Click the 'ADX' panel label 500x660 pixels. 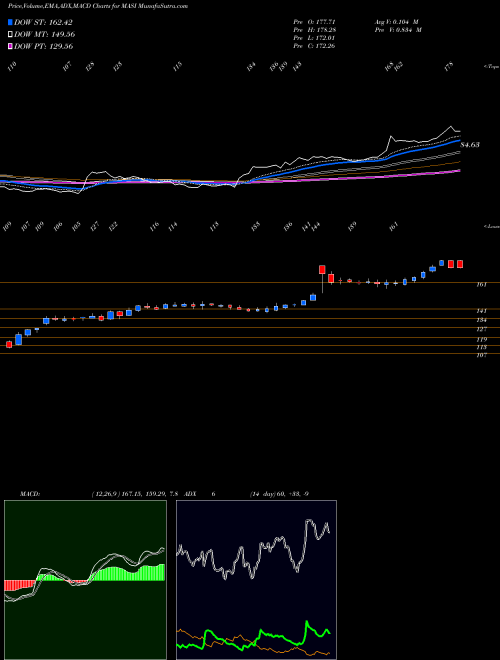190,494
